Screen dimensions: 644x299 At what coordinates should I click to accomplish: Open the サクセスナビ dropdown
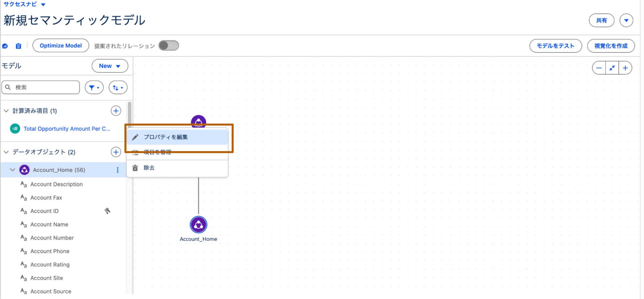coord(25,4)
